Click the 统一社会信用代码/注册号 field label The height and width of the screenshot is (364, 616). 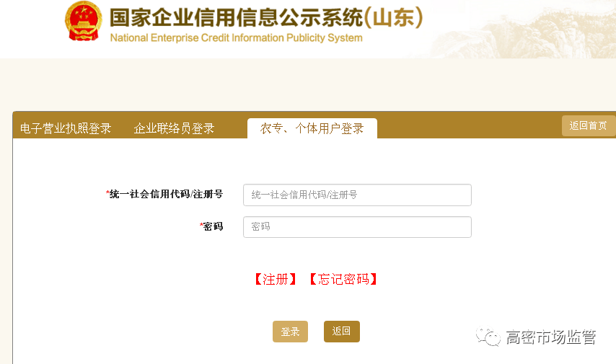[166, 195]
